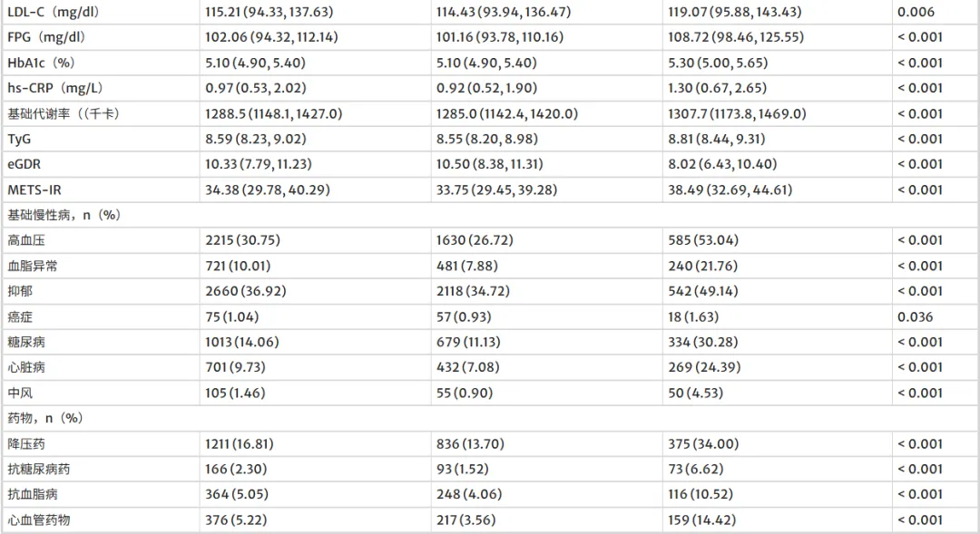Select the LDL-C (mg/dl) row label
980x534 pixels.
click(54, 12)
